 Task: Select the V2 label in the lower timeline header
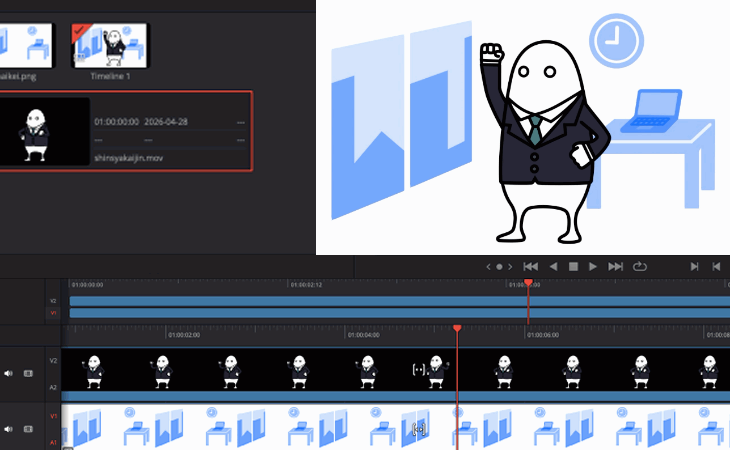click(53, 361)
